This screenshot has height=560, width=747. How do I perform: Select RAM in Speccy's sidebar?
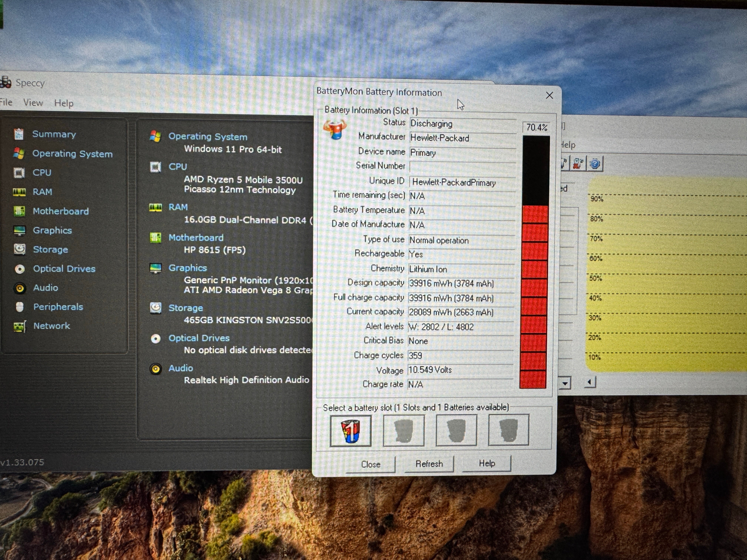point(42,192)
